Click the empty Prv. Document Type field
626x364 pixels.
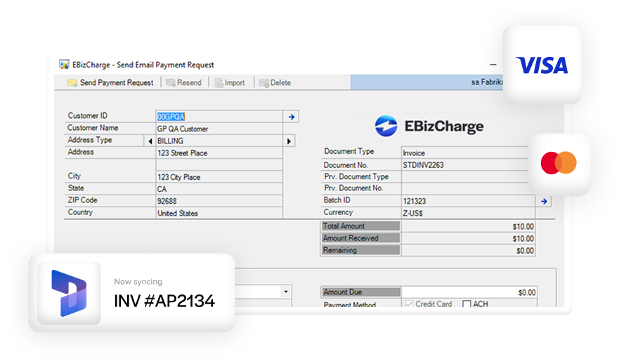[x=465, y=177]
